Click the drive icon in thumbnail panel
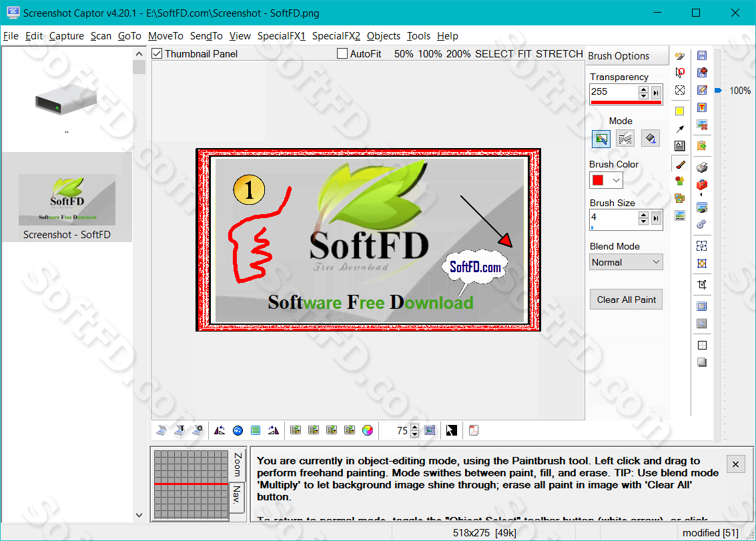Viewport: 756px width, 541px height. [66, 100]
